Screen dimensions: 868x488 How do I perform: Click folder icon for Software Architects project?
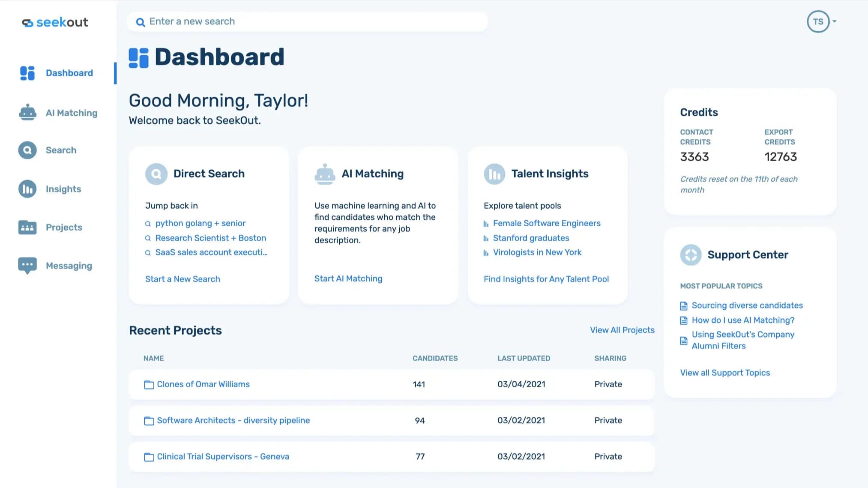[x=149, y=421]
